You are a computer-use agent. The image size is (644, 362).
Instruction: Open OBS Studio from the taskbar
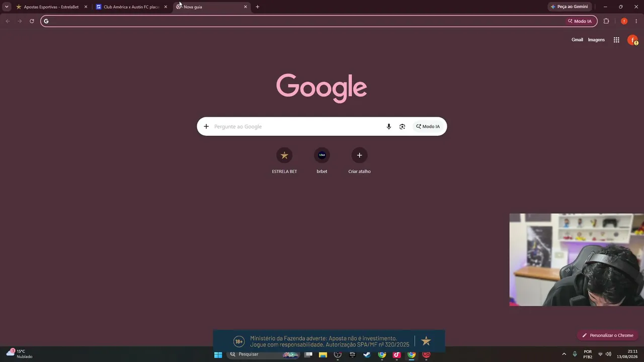click(x=338, y=354)
